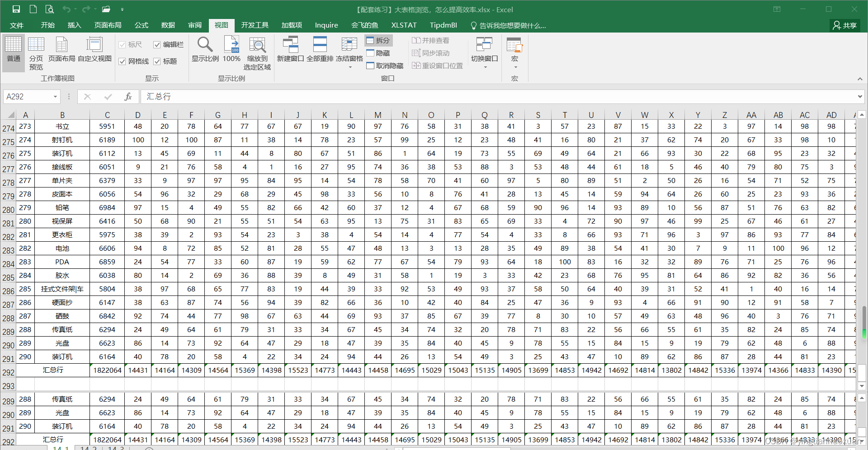Click 缩放到选定区域 zoom to selection

[257, 53]
